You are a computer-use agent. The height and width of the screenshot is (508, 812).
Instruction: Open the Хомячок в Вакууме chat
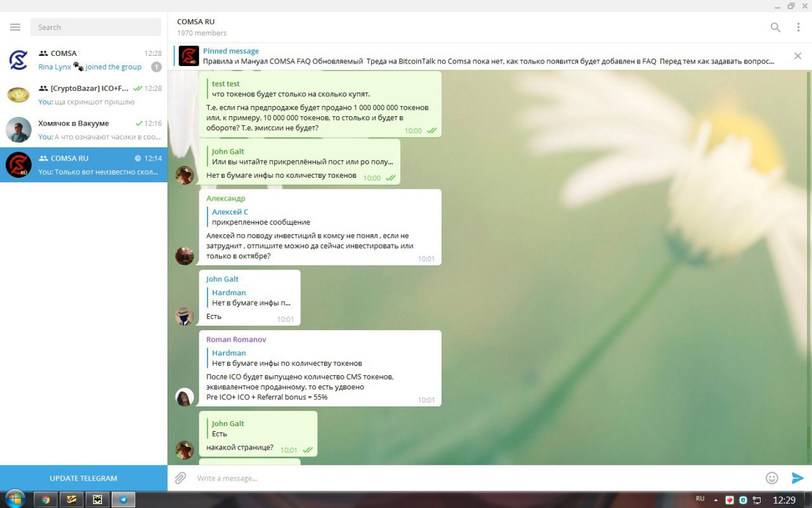[84, 130]
